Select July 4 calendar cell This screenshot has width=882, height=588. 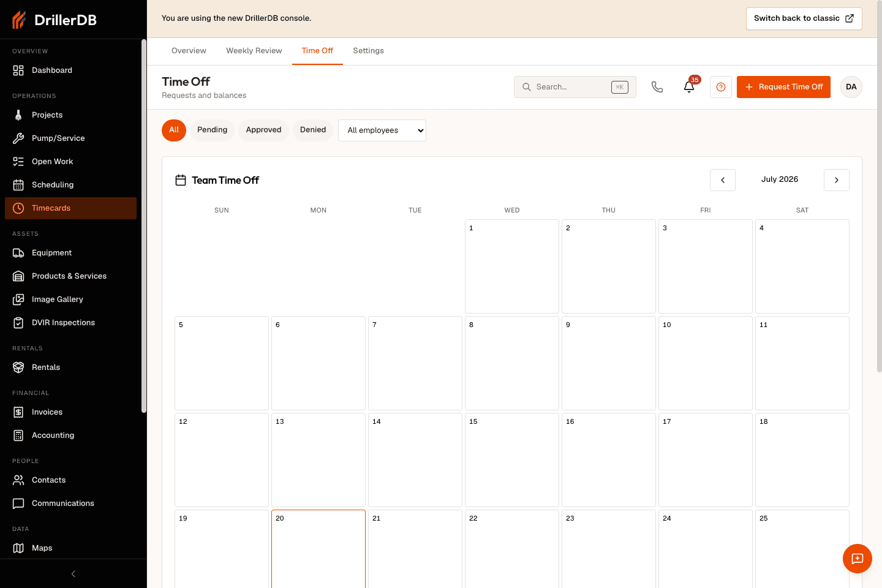802,266
